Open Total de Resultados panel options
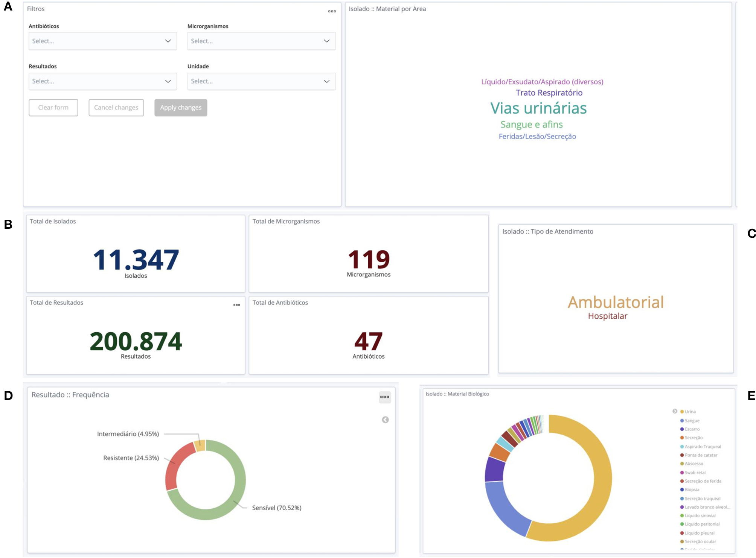The image size is (756, 558). click(236, 305)
